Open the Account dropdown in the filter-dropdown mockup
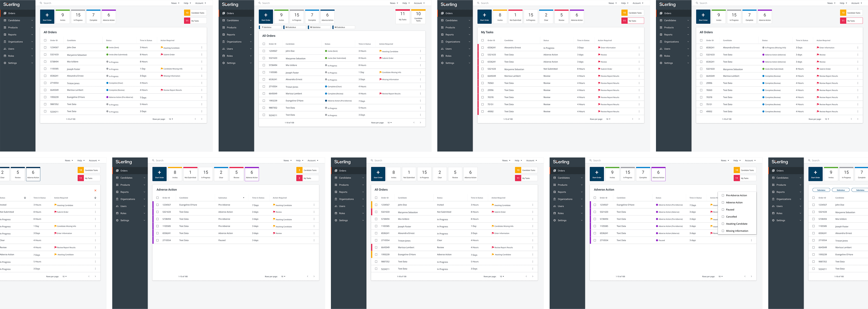Image resolution: width=868 pixels, height=309 pixels. pos(750,160)
